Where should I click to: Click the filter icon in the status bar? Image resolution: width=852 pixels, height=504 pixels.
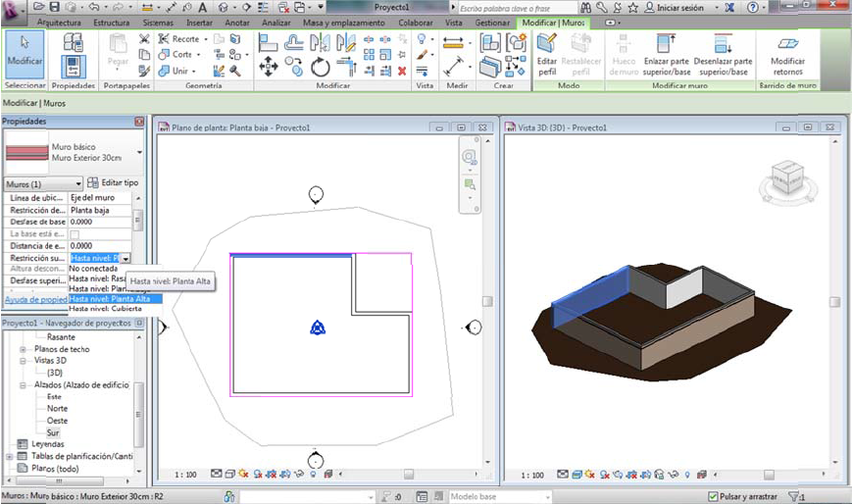pyautogui.click(x=794, y=496)
